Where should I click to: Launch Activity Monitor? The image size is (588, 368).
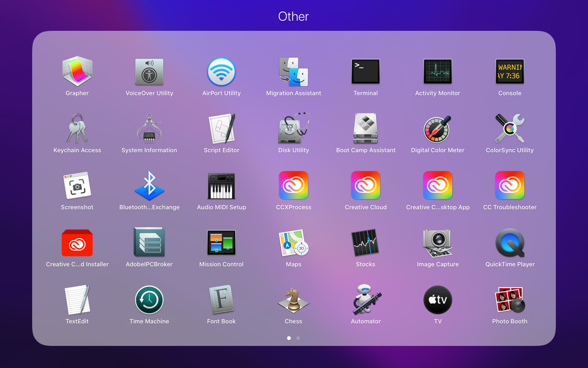pos(437,72)
